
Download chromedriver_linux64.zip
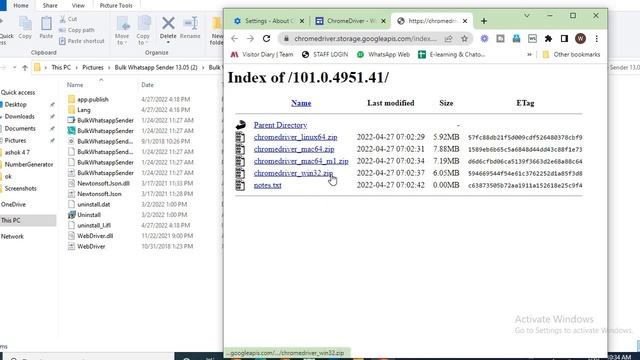tap(296, 137)
